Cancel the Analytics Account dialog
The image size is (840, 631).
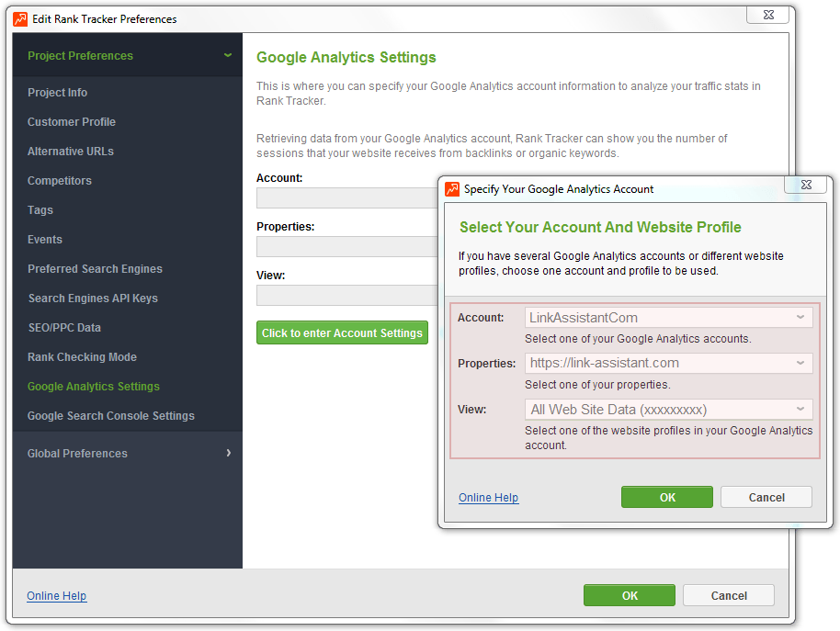click(x=766, y=497)
